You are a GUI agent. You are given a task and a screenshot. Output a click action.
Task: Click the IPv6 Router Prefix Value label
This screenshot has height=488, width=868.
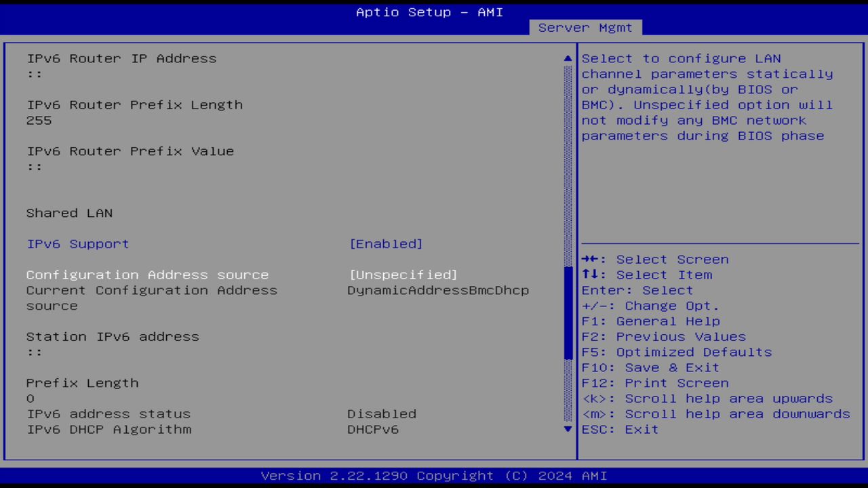pyautogui.click(x=130, y=151)
